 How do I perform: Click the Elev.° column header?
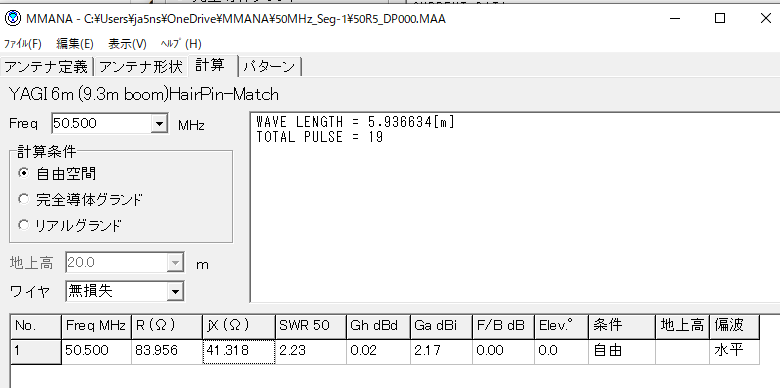(561, 326)
